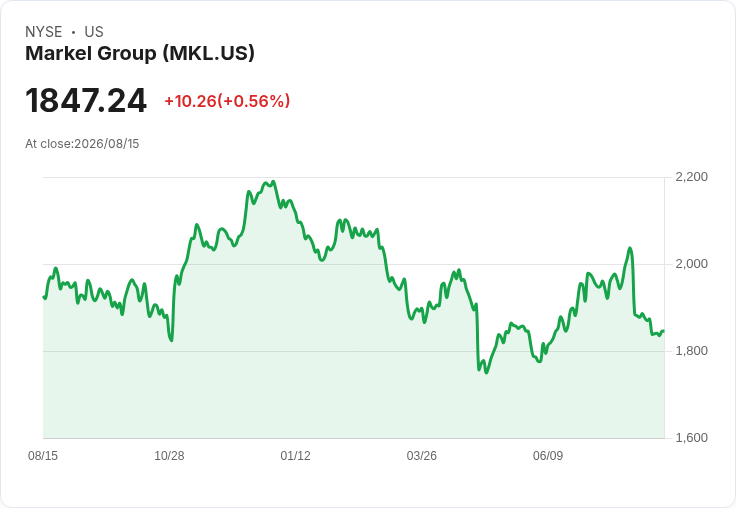Viewport: 736px width, 508px height.
Task: Click the 03/26 date axis label
Action: (422, 455)
